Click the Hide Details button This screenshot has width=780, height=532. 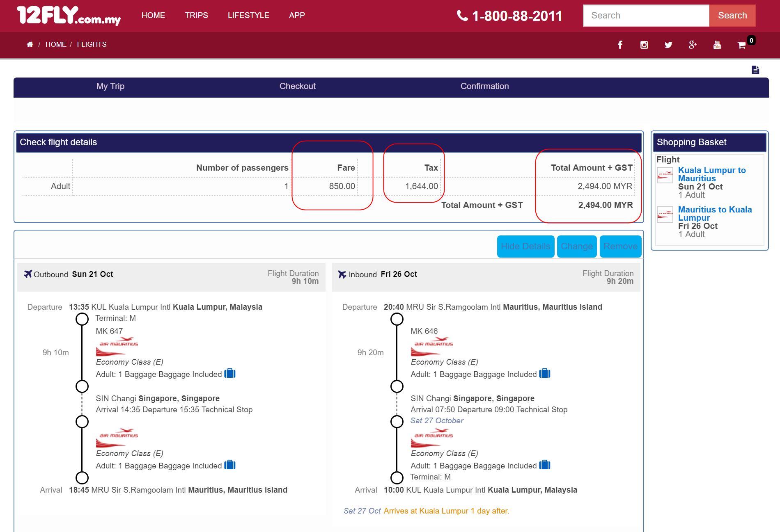[525, 247]
